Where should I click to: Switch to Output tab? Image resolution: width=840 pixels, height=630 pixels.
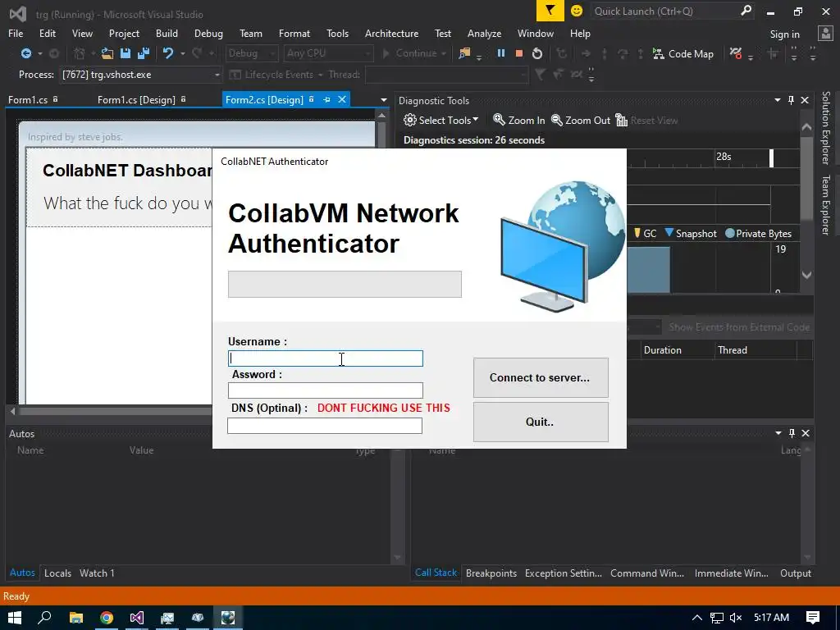click(x=796, y=573)
